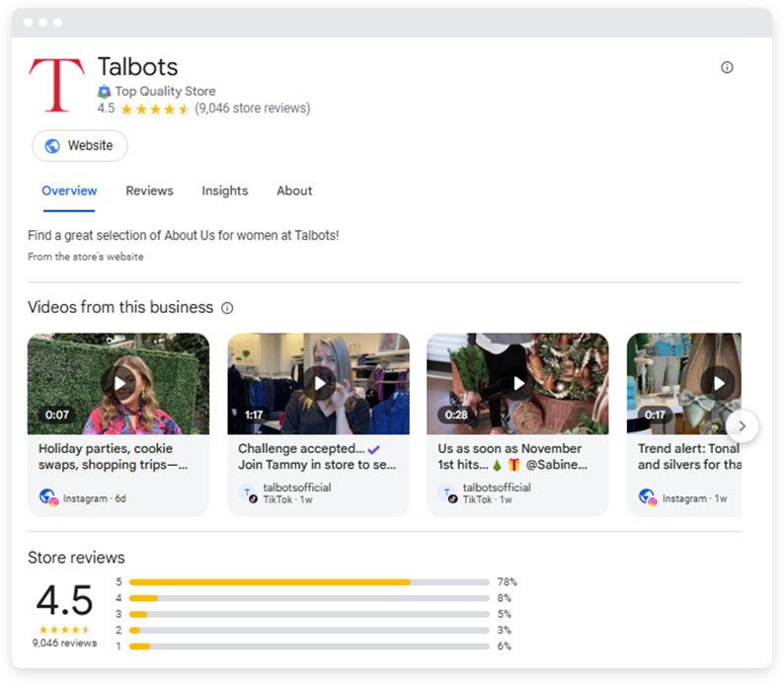Click the Us as soon as November title
784x684 pixels.
click(x=512, y=457)
